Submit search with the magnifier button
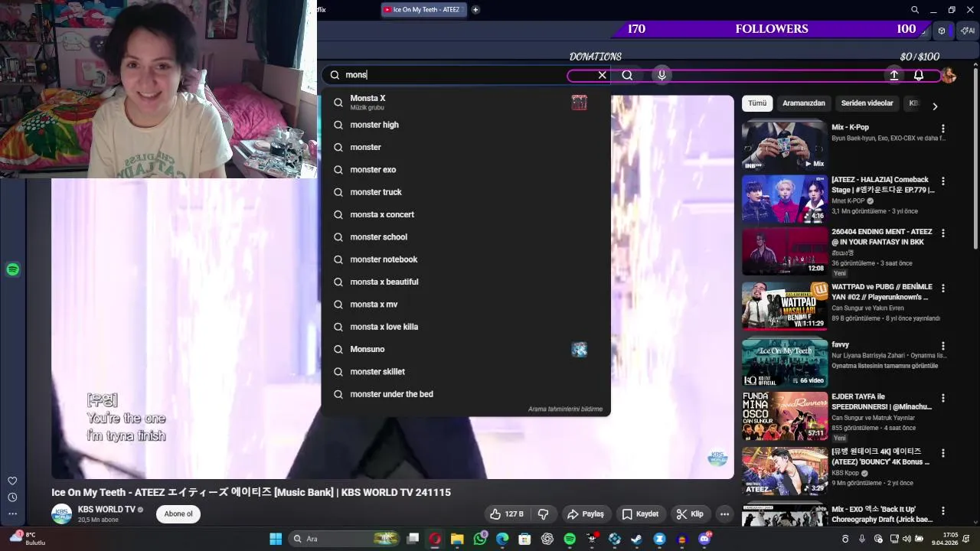 point(627,75)
